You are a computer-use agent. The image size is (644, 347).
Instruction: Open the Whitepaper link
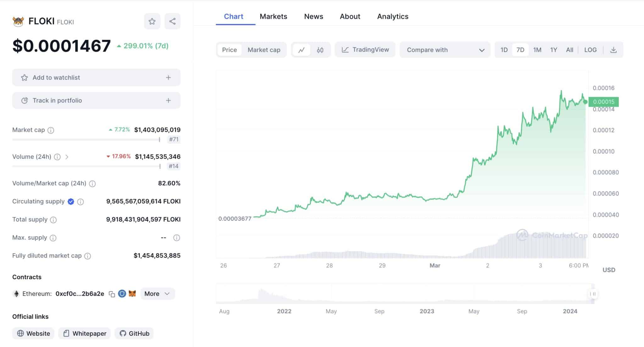[x=85, y=333]
